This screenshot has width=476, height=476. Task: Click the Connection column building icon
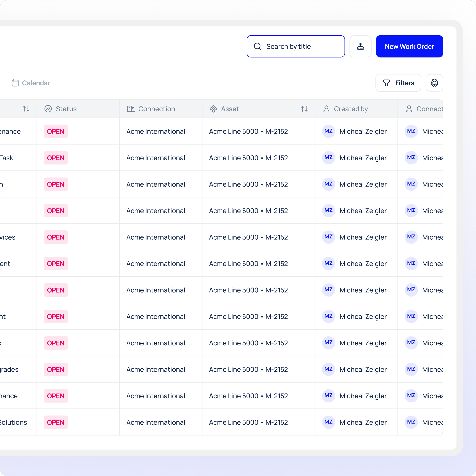tap(130, 109)
